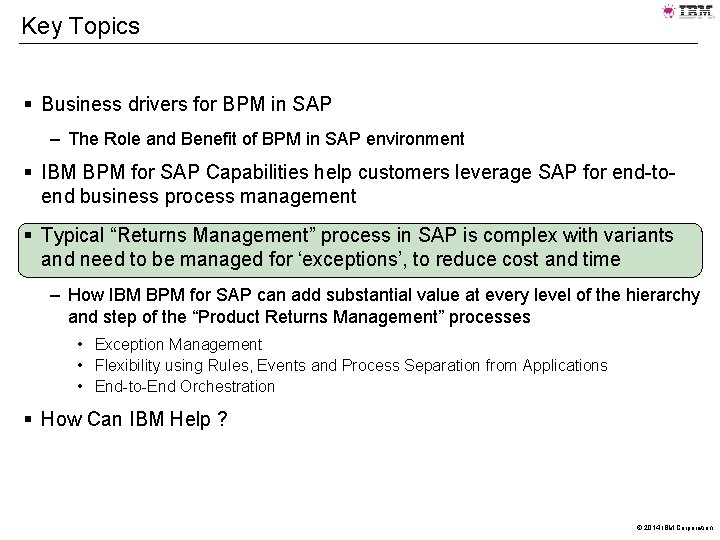Click the Flexibility using Rules, Events item

(351, 366)
